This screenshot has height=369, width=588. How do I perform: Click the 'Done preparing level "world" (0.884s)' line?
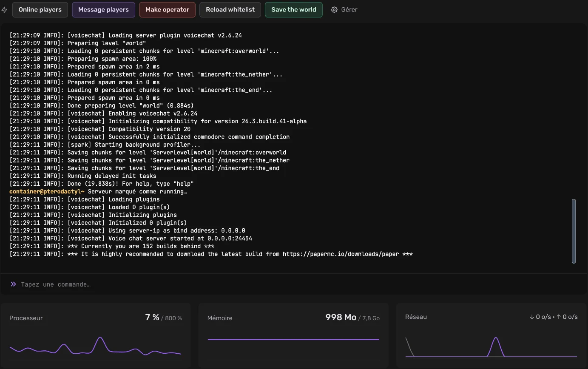[x=102, y=105]
